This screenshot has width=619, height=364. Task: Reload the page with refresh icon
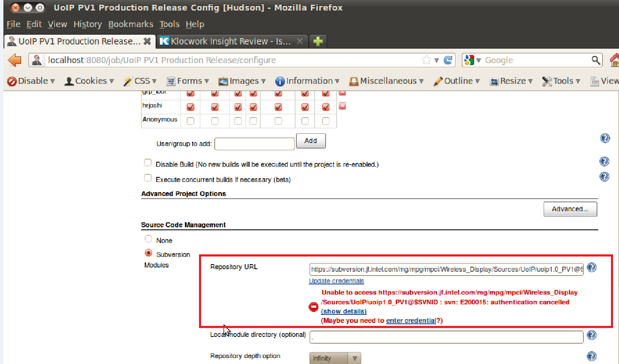[x=448, y=60]
